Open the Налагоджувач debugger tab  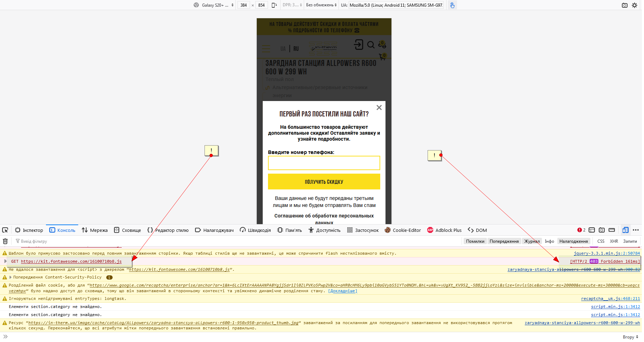[214, 230]
